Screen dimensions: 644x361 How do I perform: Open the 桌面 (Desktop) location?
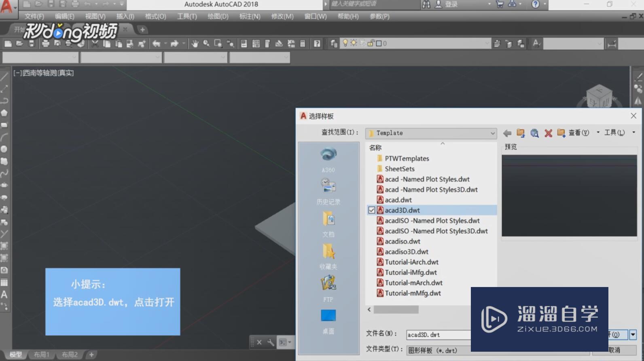328,321
